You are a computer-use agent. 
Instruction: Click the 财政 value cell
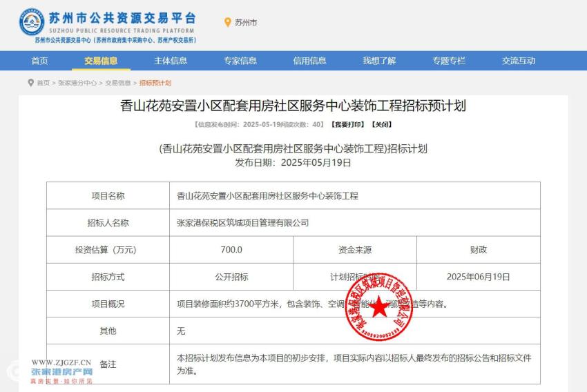click(479, 250)
